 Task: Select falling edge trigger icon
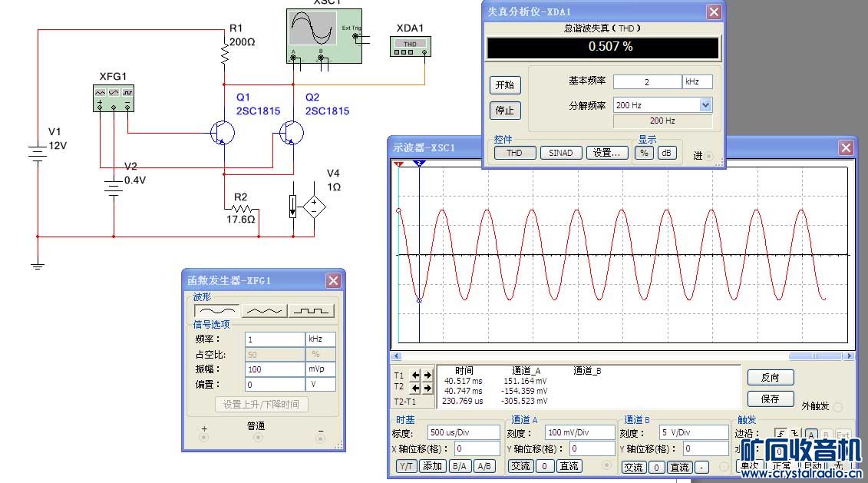pyautogui.click(x=794, y=434)
